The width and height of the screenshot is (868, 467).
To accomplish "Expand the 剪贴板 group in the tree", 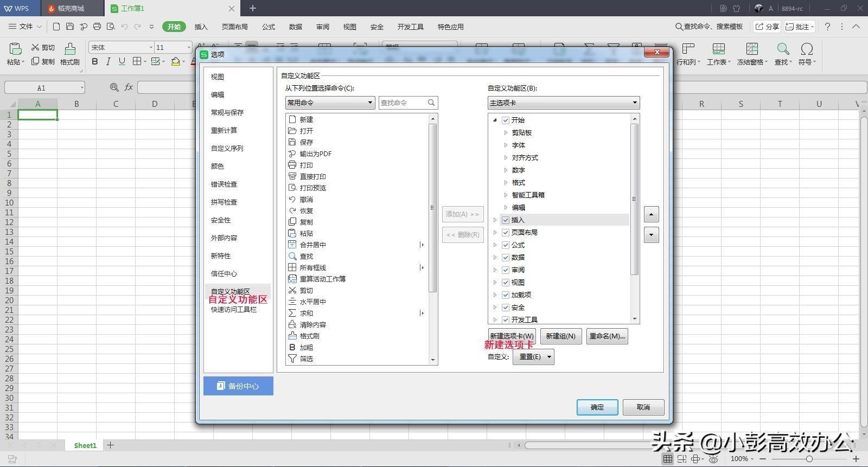I will click(506, 133).
